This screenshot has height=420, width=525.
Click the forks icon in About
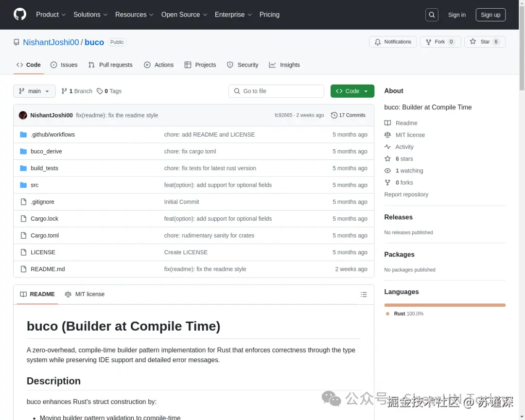pyautogui.click(x=387, y=182)
